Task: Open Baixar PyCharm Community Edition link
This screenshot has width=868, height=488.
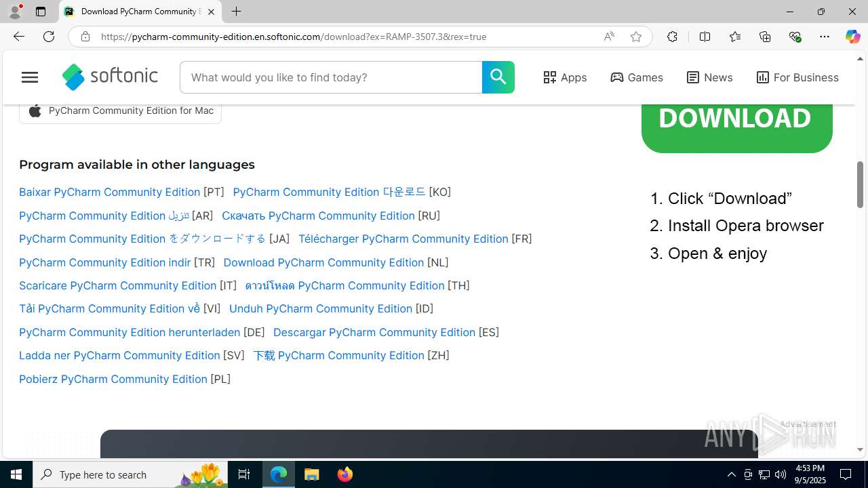Action: (110, 192)
